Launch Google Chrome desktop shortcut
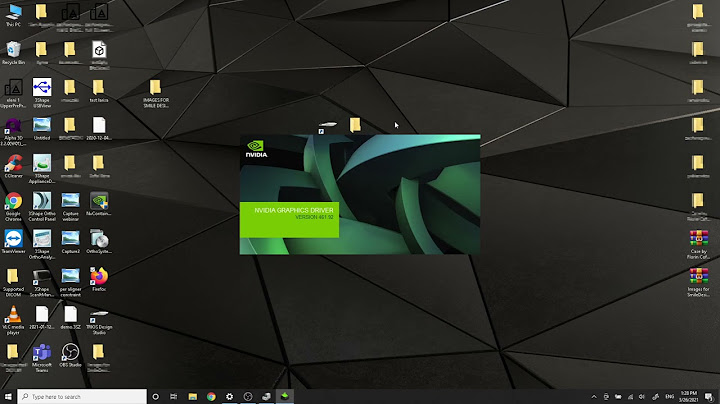 tap(13, 207)
